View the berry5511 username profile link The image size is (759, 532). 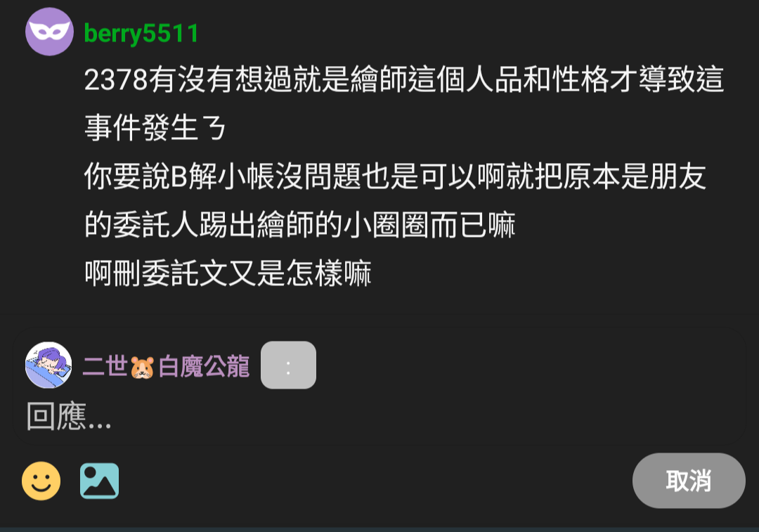point(141,34)
